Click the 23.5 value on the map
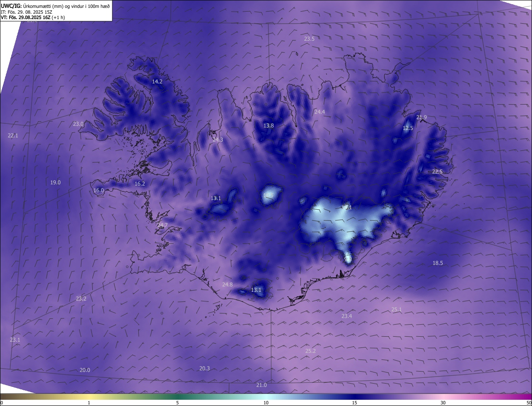Screen dimensions: 532x406 coord(309,39)
